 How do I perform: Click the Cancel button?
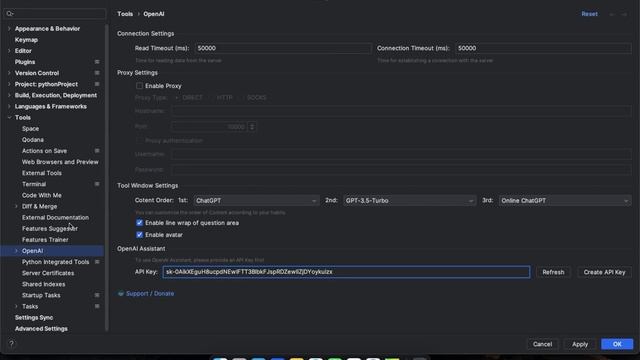point(542,344)
